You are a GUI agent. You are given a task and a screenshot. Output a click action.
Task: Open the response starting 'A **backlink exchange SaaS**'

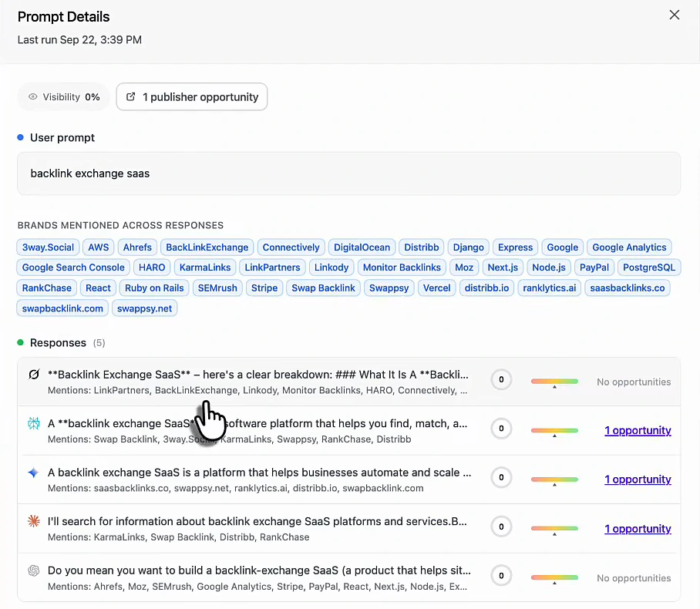coord(348,430)
